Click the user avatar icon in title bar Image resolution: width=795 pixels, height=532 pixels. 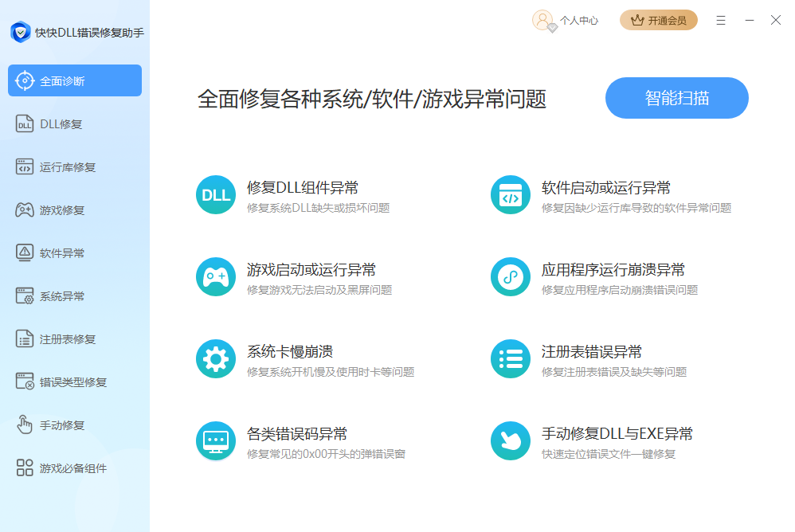point(543,21)
